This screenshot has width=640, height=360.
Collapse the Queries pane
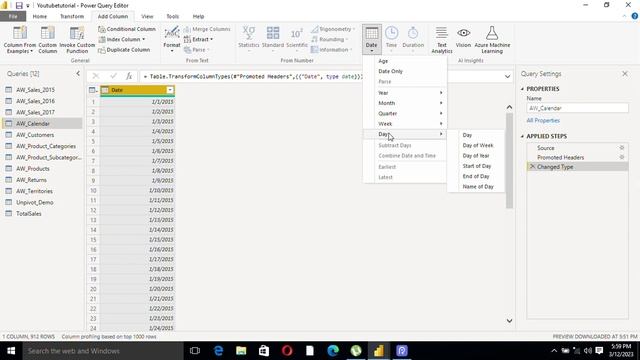click(78, 73)
